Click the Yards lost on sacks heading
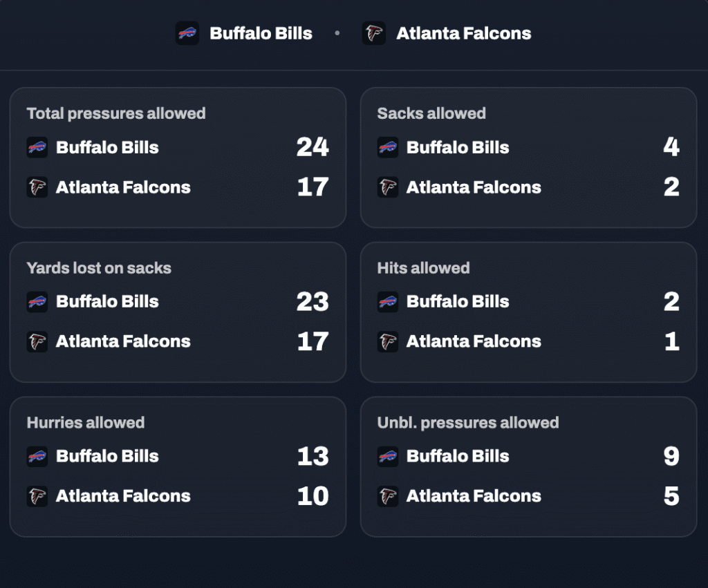The image size is (708, 588). tap(99, 268)
